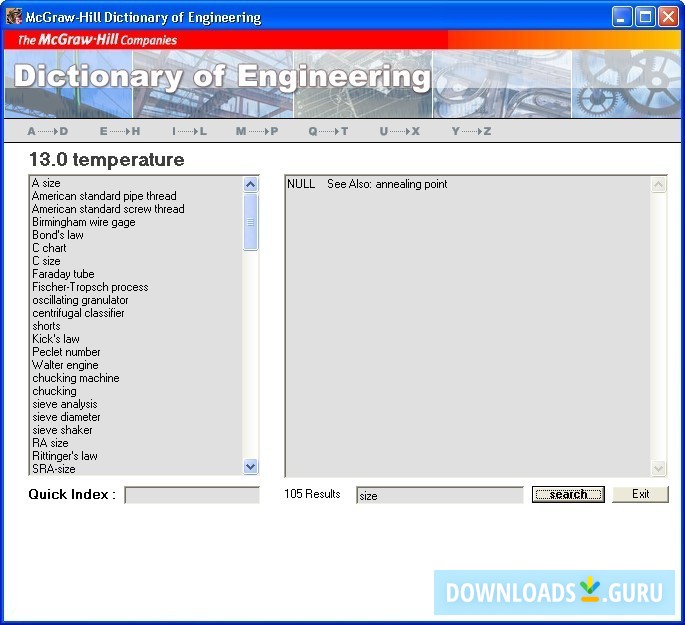
Task: Select 'chucking machine' term
Action: point(76,378)
